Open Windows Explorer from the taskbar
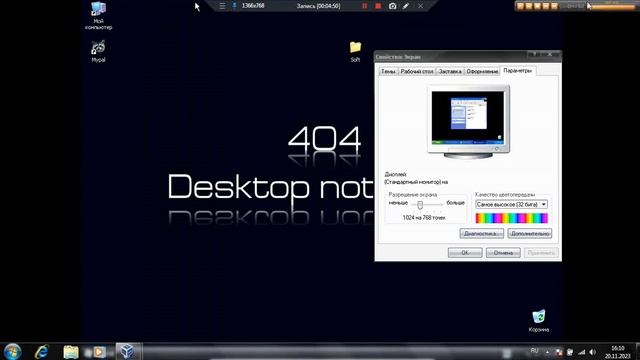640x360 pixels. click(x=71, y=352)
